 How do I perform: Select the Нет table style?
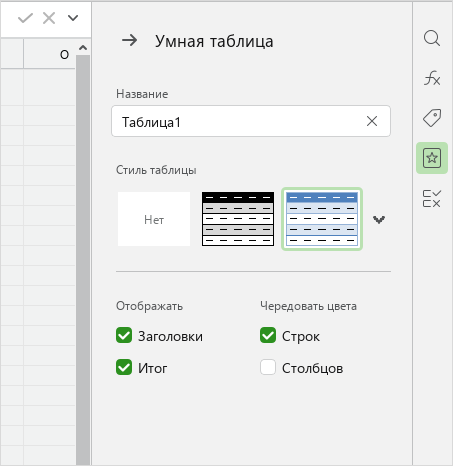(154, 219)
